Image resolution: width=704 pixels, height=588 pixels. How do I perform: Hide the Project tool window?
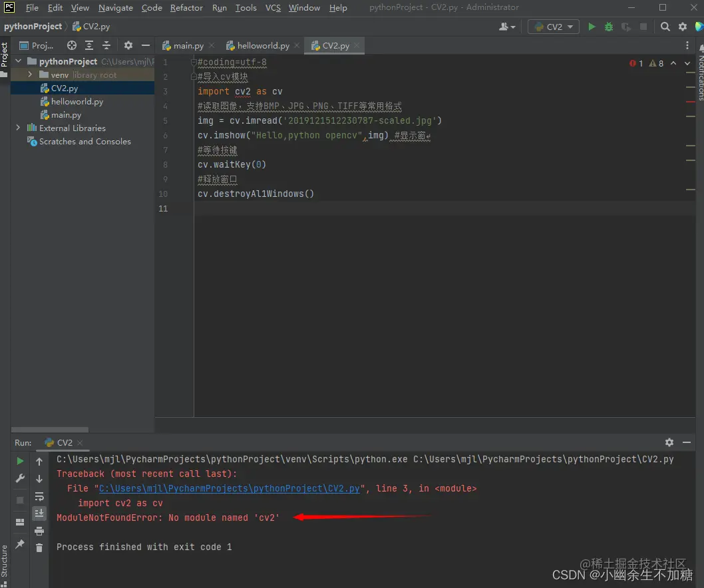point(146,45)
